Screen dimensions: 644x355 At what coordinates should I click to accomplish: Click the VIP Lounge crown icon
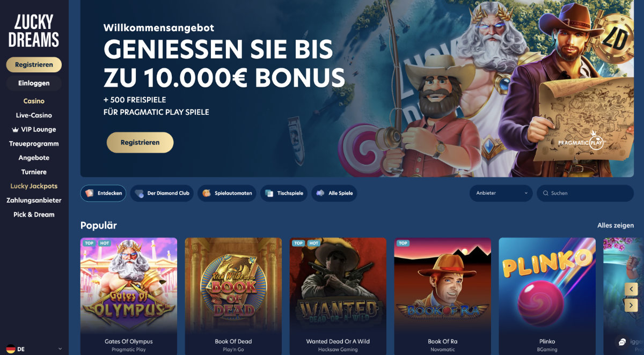(15, 130)
